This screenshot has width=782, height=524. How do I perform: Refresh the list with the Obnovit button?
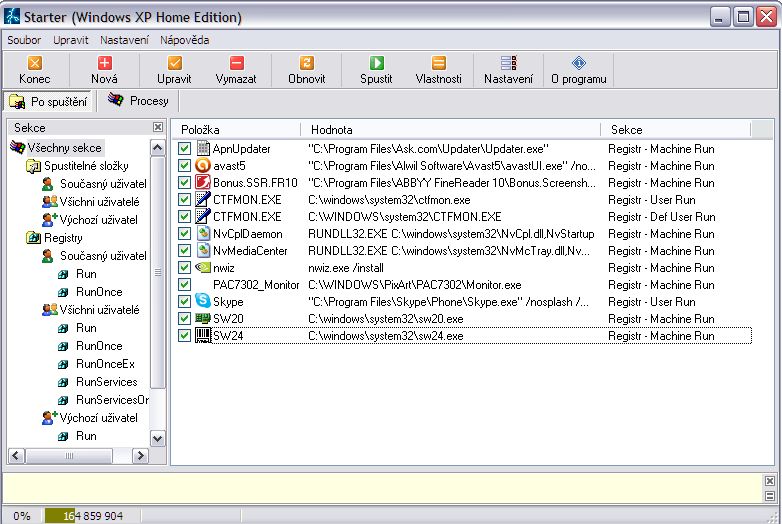click(306, 70)
